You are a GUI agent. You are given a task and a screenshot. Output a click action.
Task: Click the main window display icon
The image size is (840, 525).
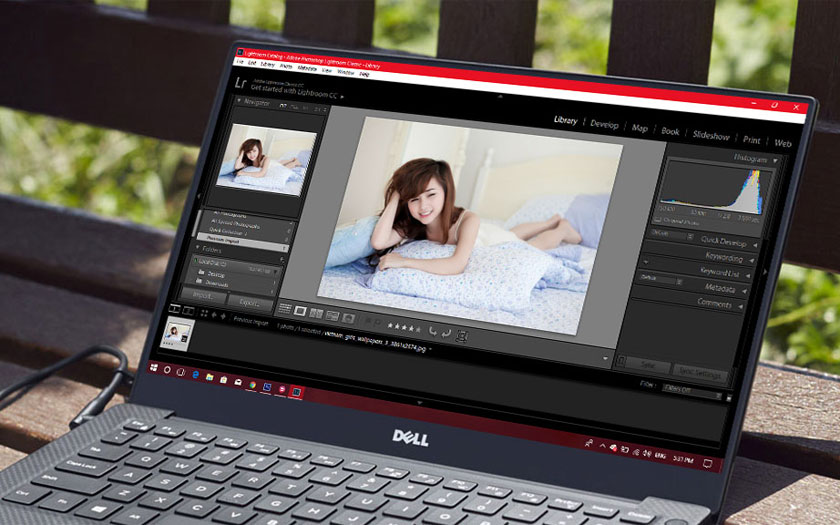(x=174, y=309)
